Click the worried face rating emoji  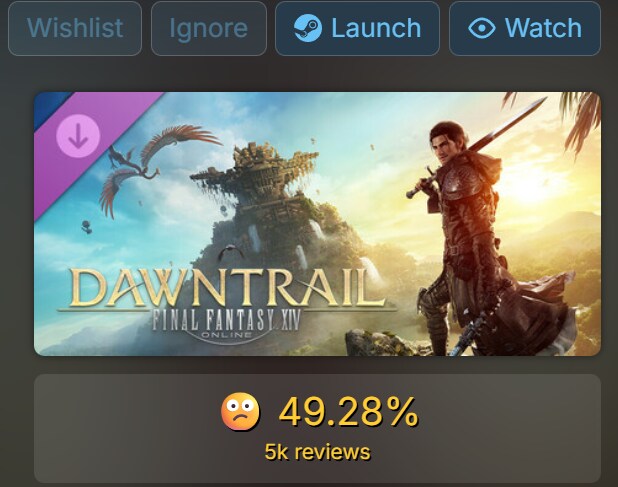240,412
